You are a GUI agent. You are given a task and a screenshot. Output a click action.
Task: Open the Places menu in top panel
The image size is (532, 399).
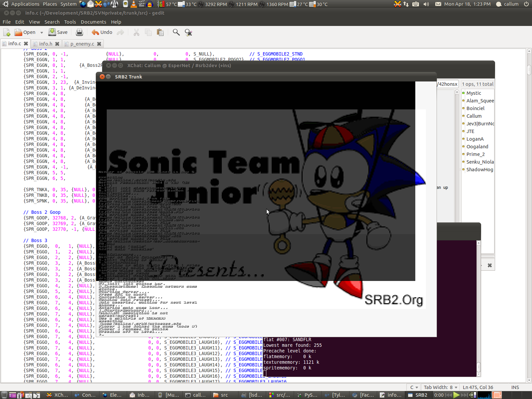coord(50,4)
